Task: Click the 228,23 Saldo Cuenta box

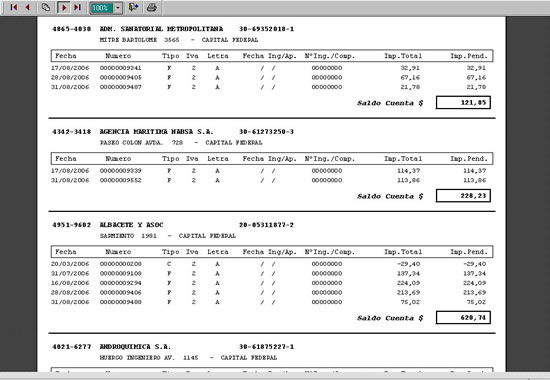Action: [x=463, y=196]
